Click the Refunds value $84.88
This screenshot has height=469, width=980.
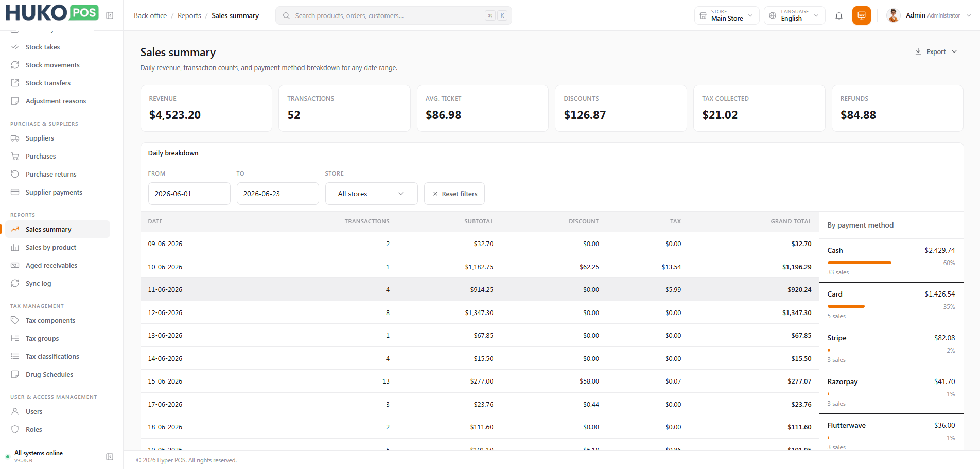point(858,115)
